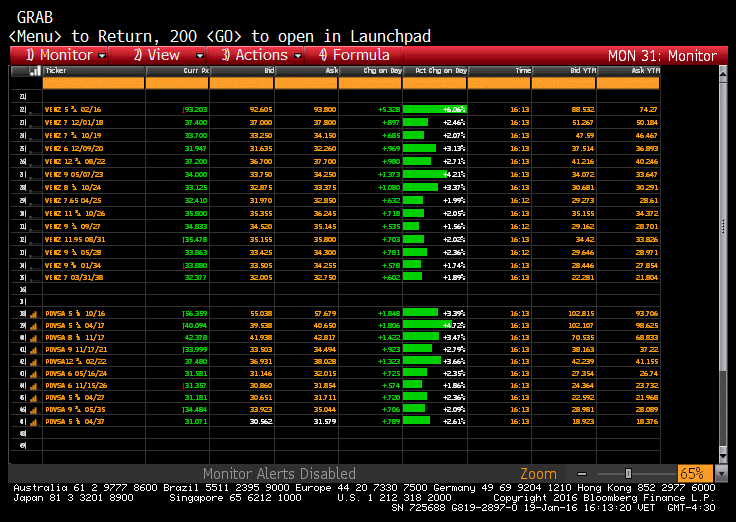Click the ask value 31.579
The height and width of the screenshot is (522, 736).
(325, 422)
